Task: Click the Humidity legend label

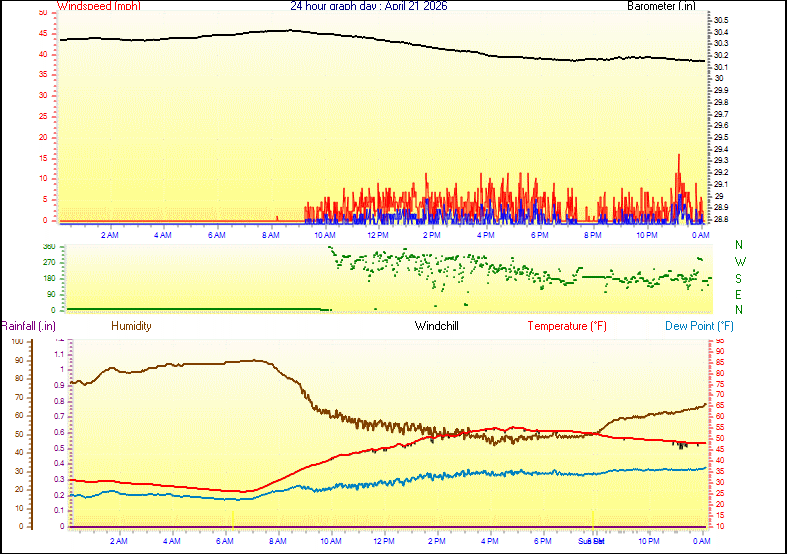Action: click(x=131, y=326)
